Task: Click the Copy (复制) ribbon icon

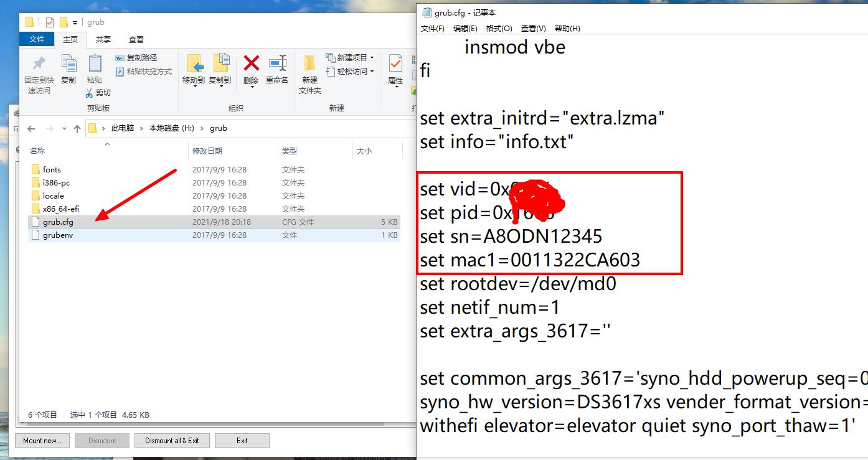Action: click(x=68, y=63)
